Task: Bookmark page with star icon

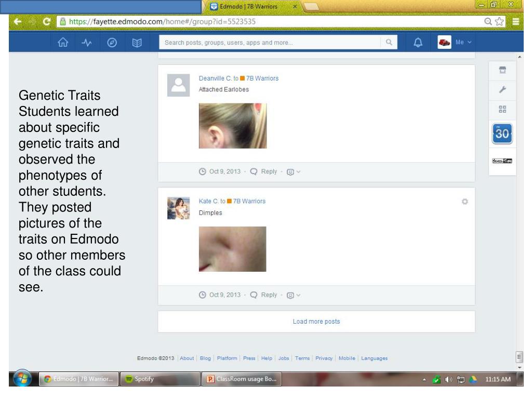Action: 499,22
